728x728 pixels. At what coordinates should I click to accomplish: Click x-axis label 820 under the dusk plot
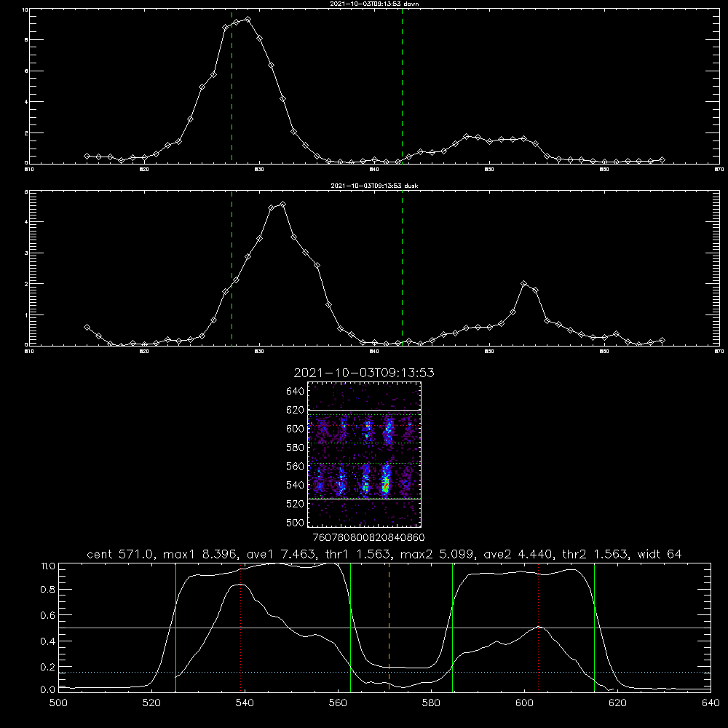[144, 352]
